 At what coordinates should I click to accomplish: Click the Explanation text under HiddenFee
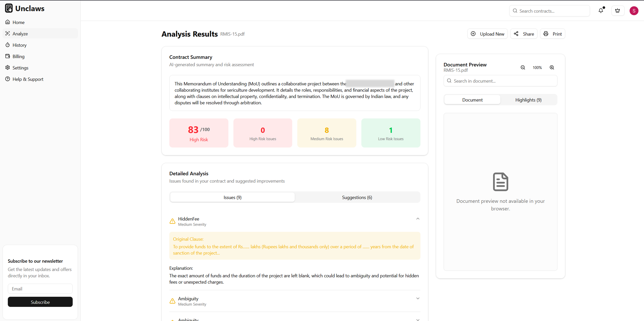click(294, 279)
